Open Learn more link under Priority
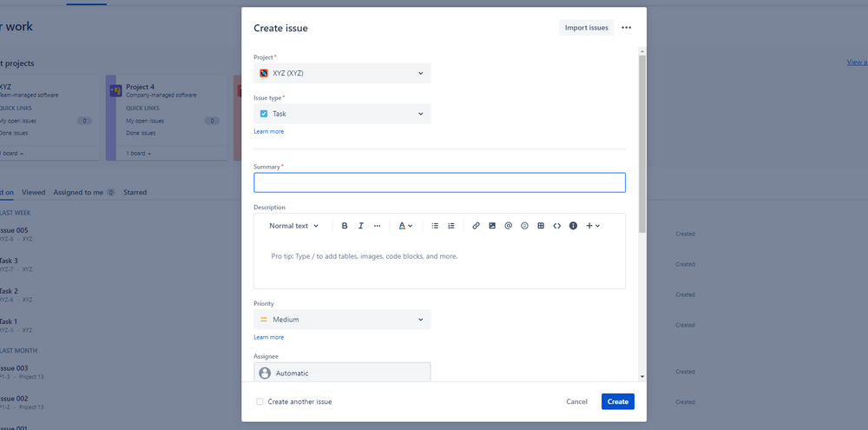This screenshot has height=430, width=868. click(268, 337)
